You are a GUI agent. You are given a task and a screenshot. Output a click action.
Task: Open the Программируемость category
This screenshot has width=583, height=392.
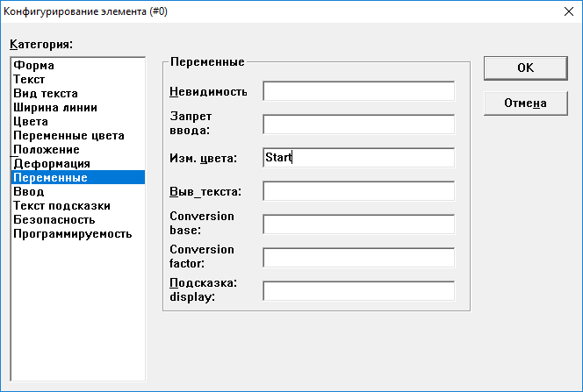coord(72,234)
